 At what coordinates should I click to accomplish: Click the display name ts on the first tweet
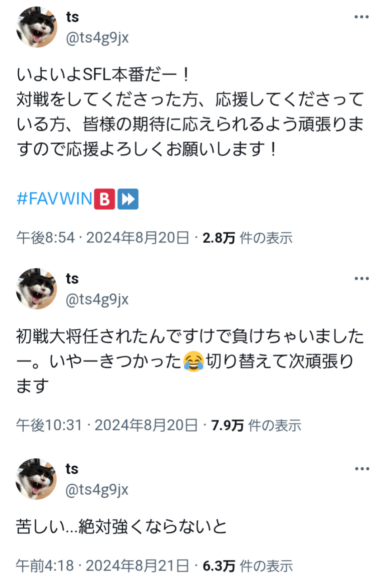(72, 17)
